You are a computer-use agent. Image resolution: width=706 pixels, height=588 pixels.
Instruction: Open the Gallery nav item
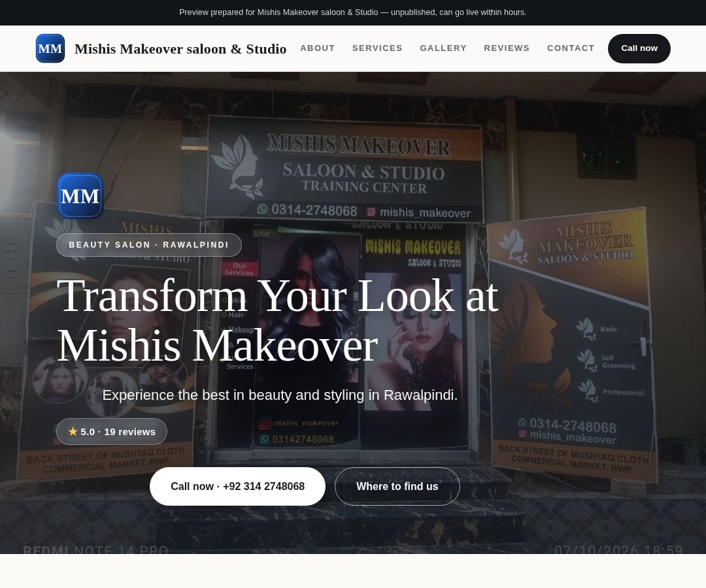[443, 48]
